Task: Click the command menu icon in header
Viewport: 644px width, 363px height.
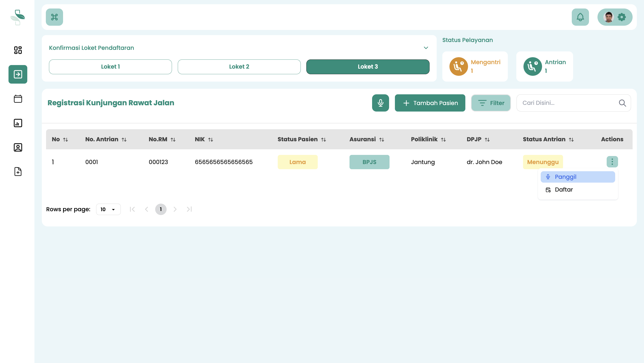Action: point(54,17)
